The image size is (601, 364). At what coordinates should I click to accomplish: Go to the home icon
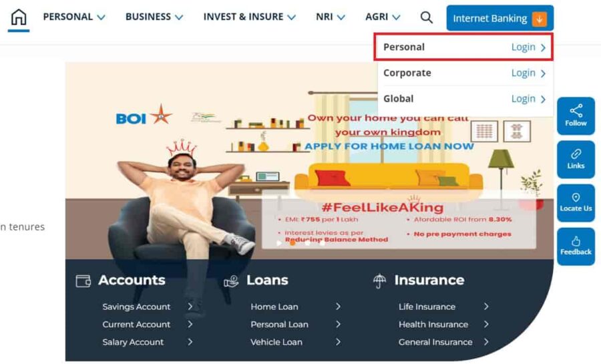click(x=19, y=17)
